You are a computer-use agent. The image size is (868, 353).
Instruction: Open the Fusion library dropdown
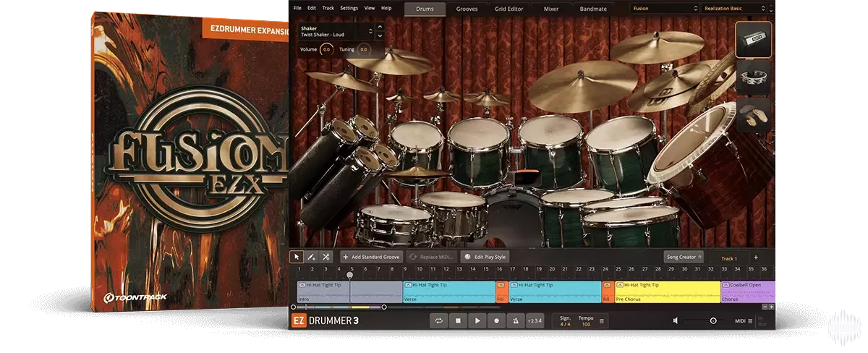664,9
